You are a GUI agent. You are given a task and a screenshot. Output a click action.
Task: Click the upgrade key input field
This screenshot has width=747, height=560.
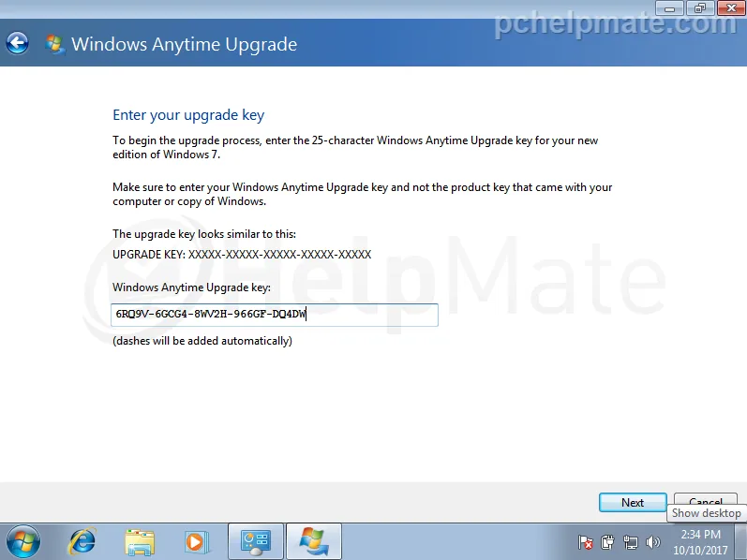point(275,315)
